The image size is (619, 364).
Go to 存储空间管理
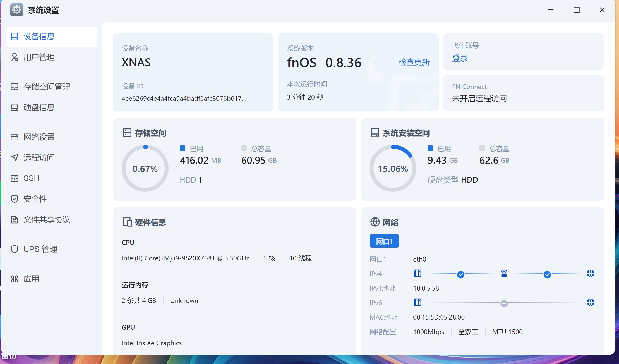[x=51, y=87]
